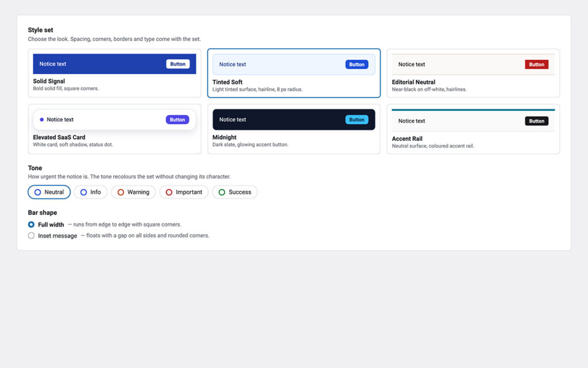Image resolution: width=588 pixels, height=368 pixels.
Task: Click Notice text in the Solid Signal preview
Action: coord(52,64)
